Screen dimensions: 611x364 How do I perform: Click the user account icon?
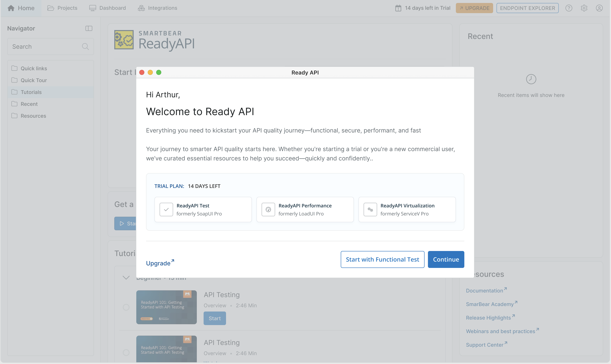[x=599, y=8]
